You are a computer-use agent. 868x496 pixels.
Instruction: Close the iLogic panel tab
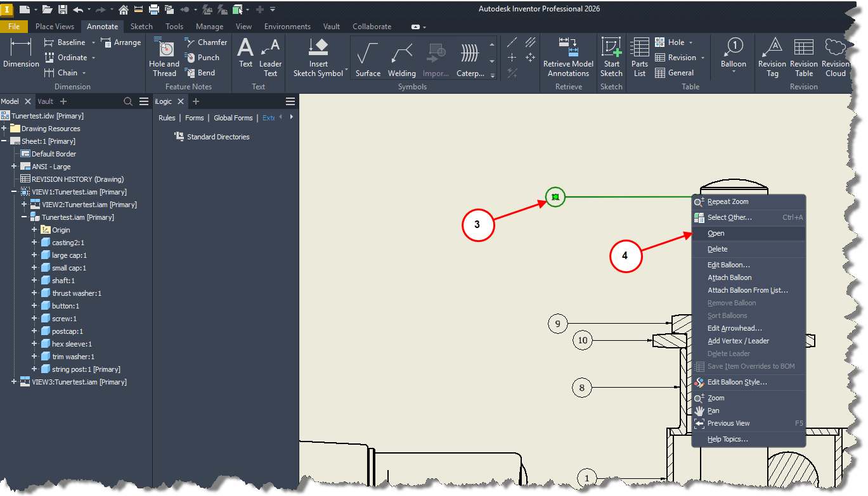[181, 101]
